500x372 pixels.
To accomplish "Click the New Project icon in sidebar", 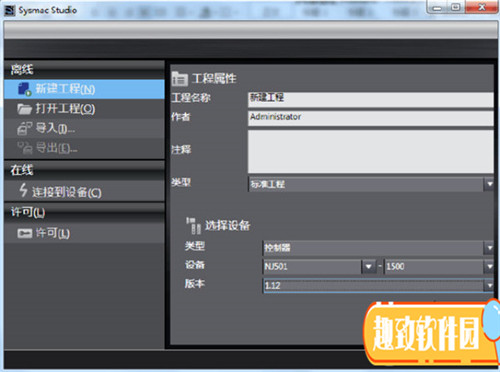I will (24, 89).
